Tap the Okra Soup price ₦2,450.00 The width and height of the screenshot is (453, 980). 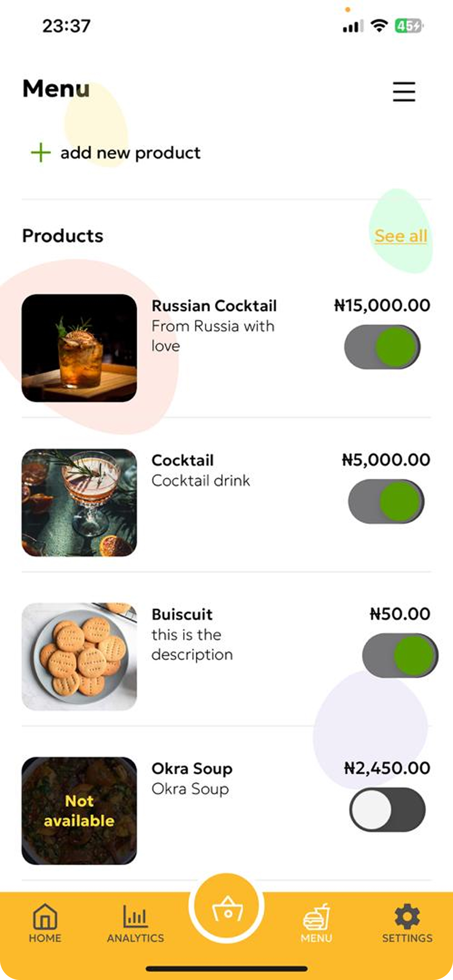pos(387,768)
